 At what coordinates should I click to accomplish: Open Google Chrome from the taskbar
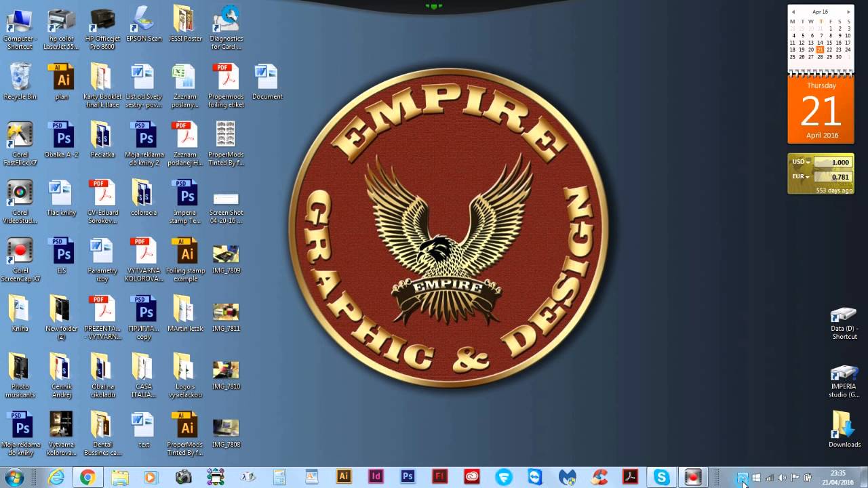[x=87, y=477]
